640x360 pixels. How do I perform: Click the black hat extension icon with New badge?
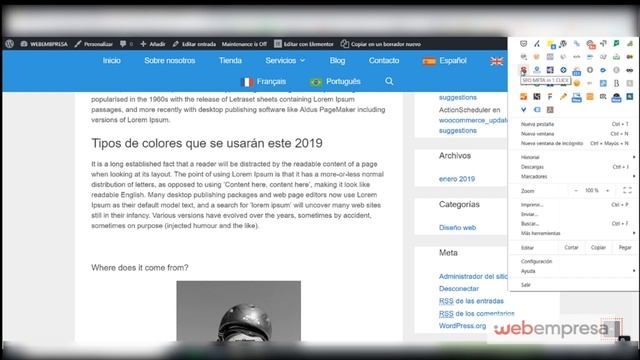click(x=616, y=97)
